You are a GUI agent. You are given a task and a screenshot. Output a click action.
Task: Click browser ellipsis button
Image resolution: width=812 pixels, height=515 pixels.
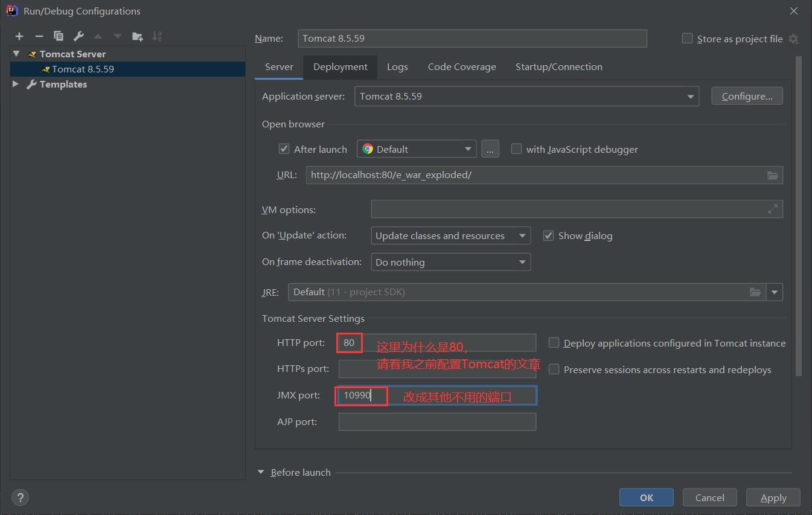tap(490, 149)
